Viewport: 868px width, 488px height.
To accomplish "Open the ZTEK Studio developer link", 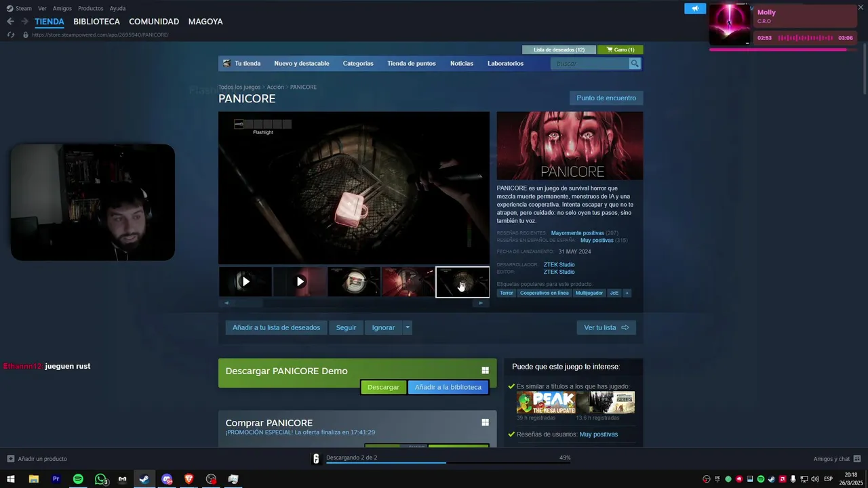I will [559, 265].
